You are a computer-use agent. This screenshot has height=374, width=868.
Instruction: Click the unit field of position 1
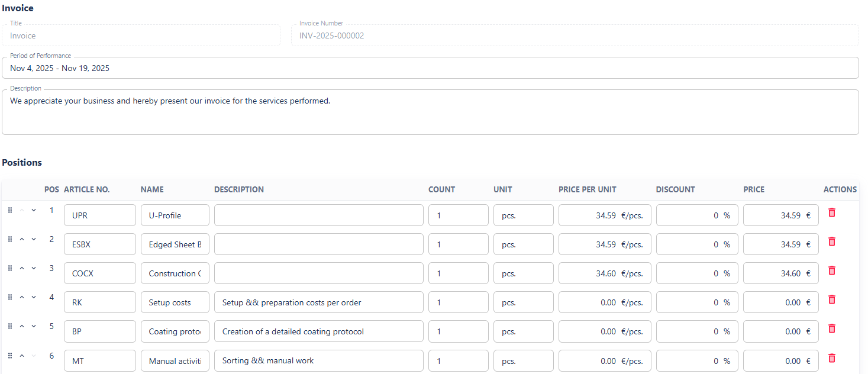point(523,215)
